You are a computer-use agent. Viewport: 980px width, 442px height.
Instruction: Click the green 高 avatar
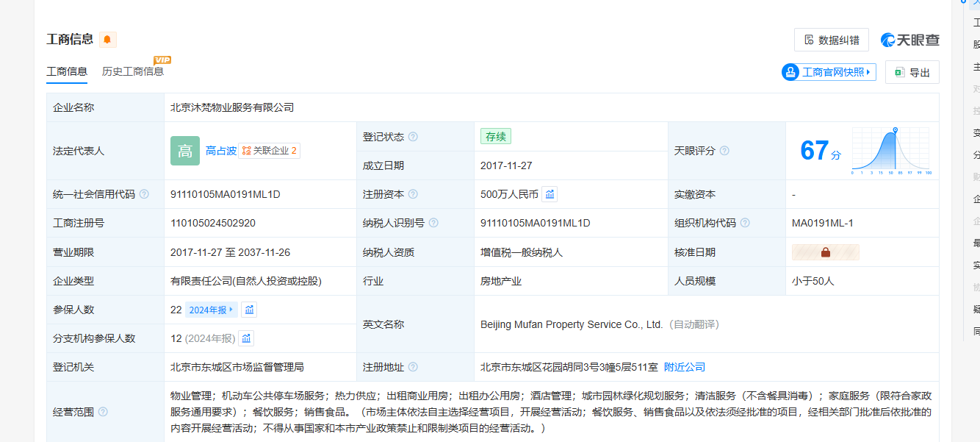[x=185, y=151]
